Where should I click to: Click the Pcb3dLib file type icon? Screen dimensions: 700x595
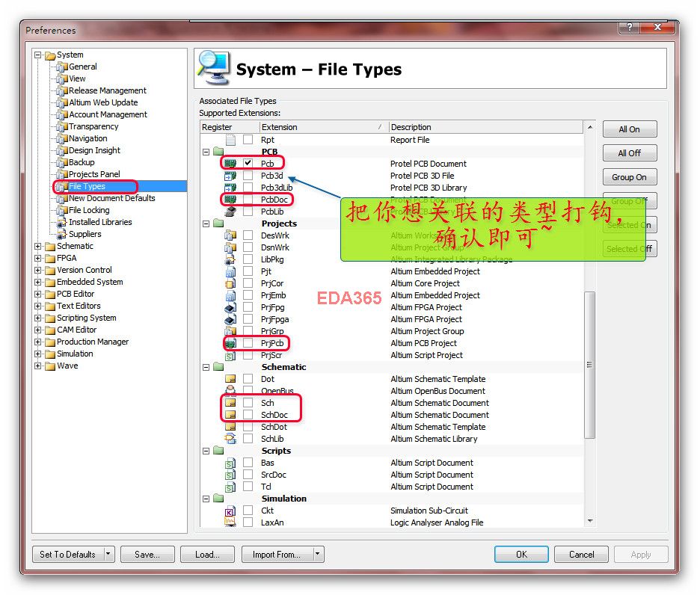point(230,188)
